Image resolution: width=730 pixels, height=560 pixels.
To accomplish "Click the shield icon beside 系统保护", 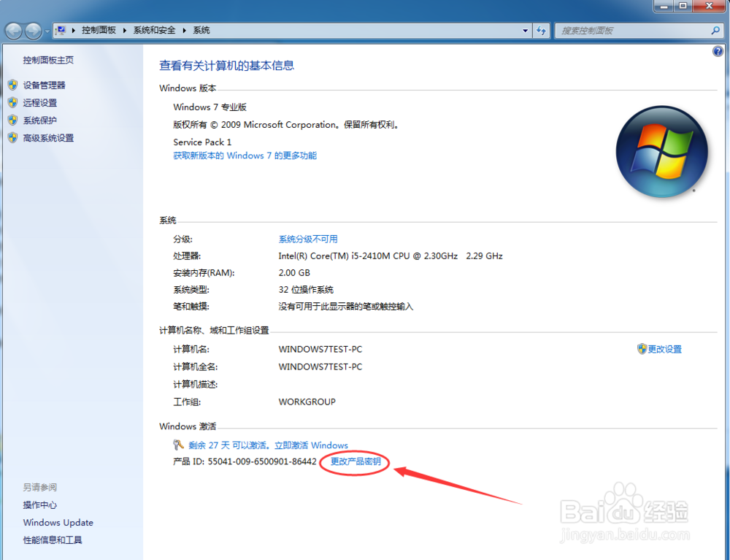I will (13, 120).
